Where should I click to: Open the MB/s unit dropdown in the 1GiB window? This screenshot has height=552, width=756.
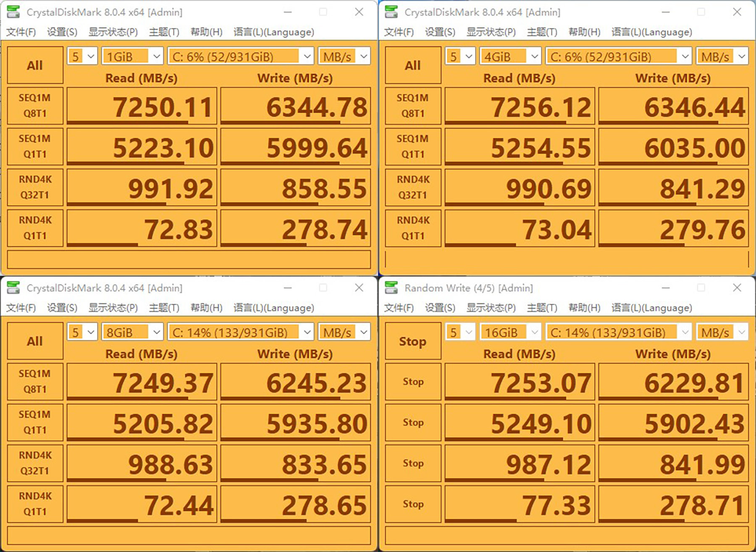click(344, 56)
